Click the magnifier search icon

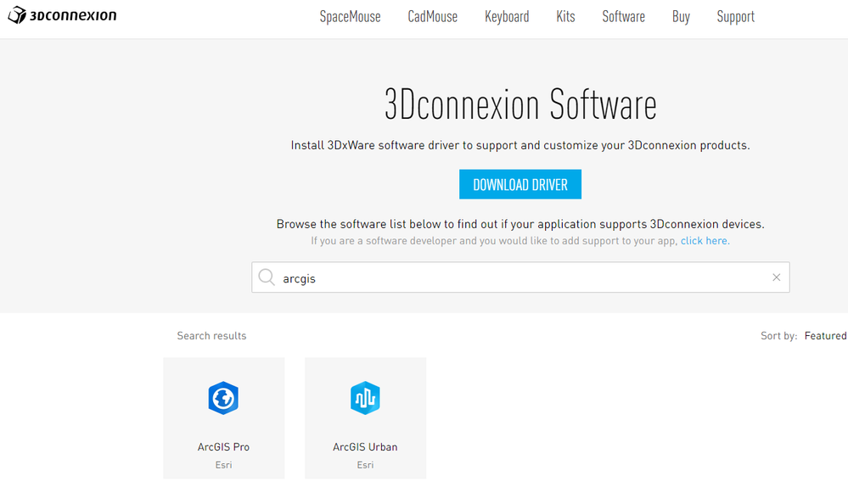(x=266, y=277)
